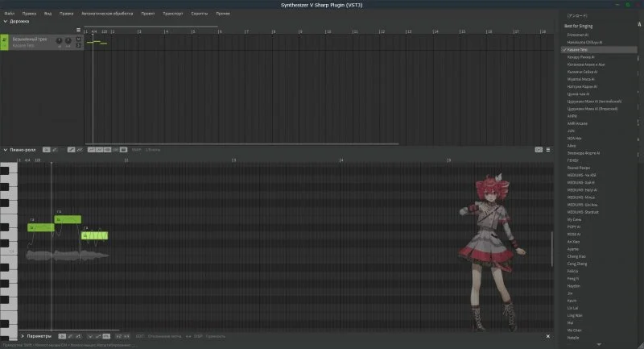Toggle the second display button in piano roll toolbar
Screen dimensions: 644x349
[x=99, y=150]
